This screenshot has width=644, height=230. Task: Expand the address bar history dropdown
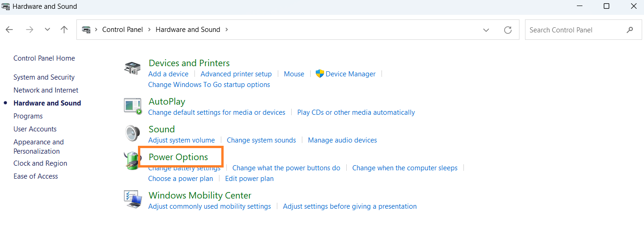pos(486,30)
